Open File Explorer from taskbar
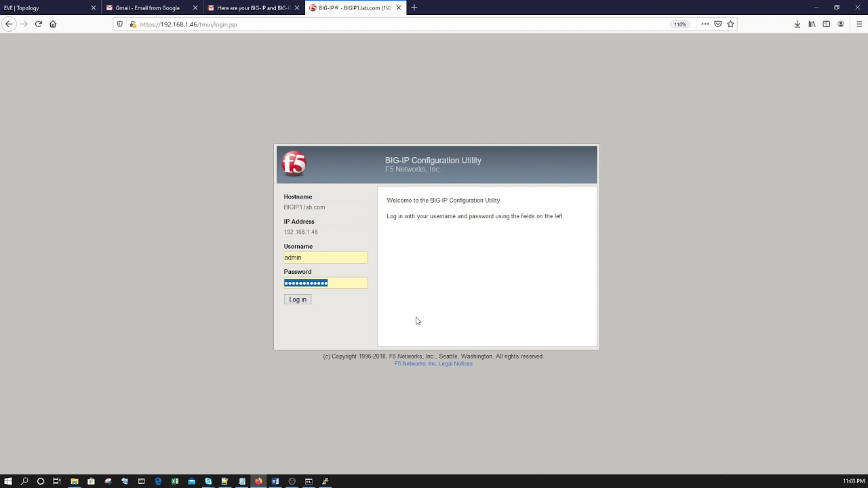This screenshot has width=868, height=488. click(x=75, y=481)
